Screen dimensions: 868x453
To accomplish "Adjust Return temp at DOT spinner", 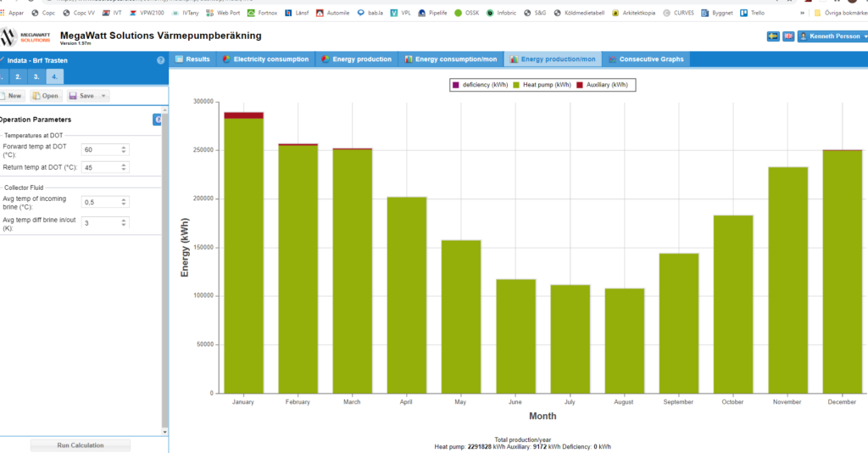I will point(124,167).
